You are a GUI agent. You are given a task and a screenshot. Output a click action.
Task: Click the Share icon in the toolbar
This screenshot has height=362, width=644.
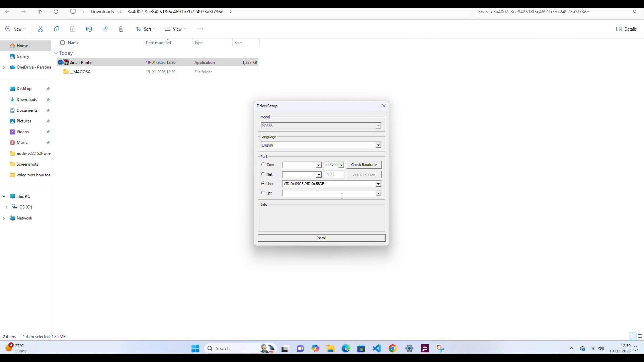pos(105,29)
